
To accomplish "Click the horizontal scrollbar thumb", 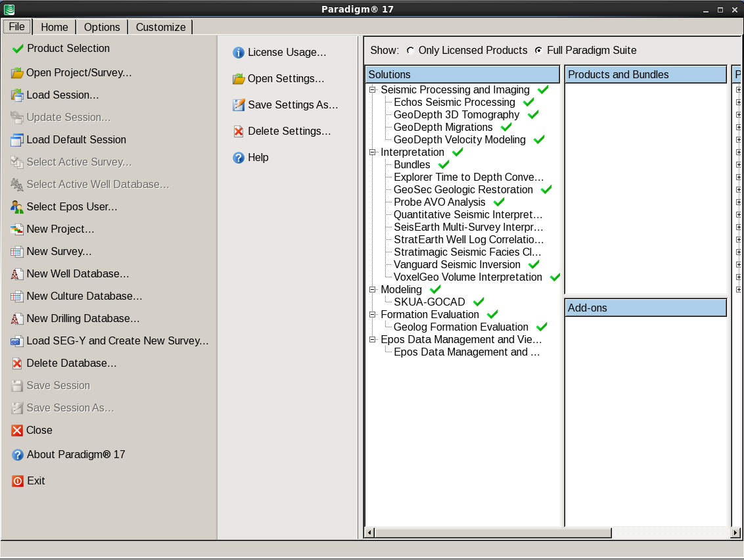I will point(493,533).
